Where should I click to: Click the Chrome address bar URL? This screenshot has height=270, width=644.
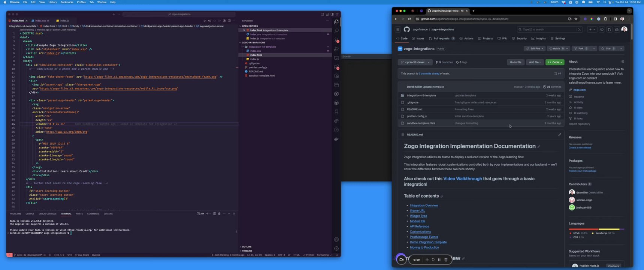465,19
